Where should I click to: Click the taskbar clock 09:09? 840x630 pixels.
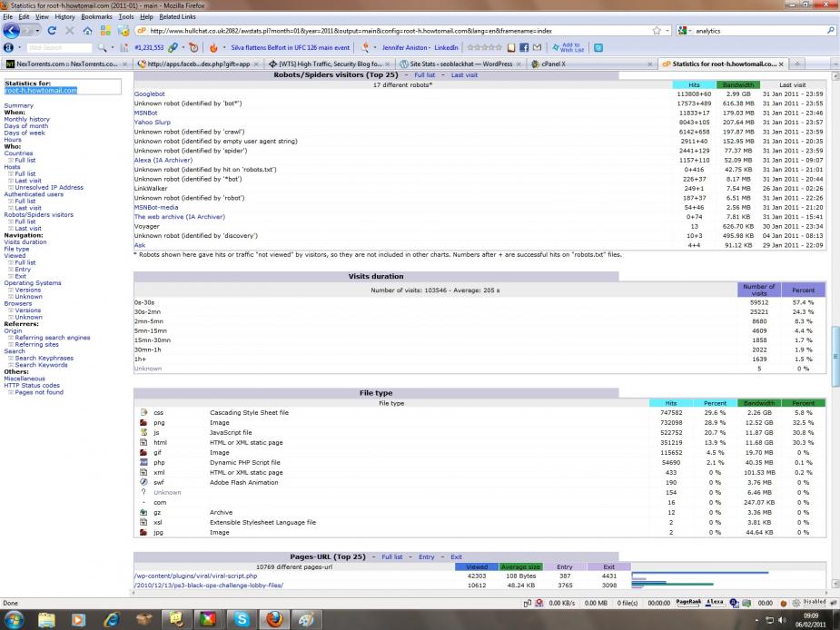811,615
